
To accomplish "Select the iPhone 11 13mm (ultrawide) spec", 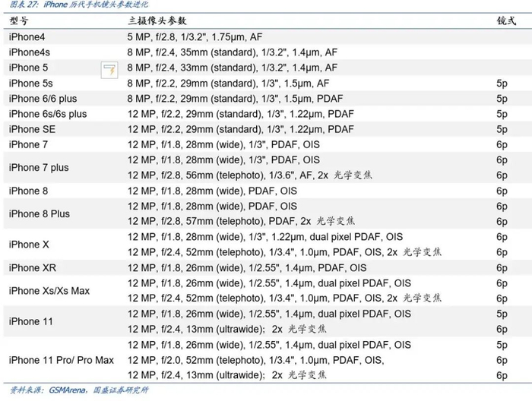I will click(227, 329).
